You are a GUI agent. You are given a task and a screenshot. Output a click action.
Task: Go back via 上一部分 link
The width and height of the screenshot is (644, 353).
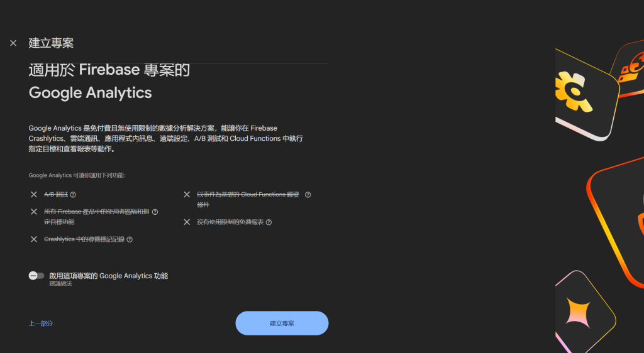[x=41, y=323]
